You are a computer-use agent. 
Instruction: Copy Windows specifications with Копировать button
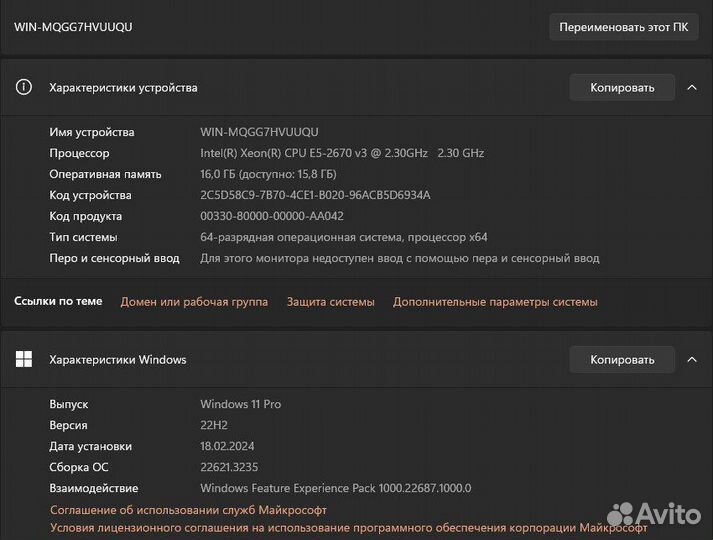point(622,360)
